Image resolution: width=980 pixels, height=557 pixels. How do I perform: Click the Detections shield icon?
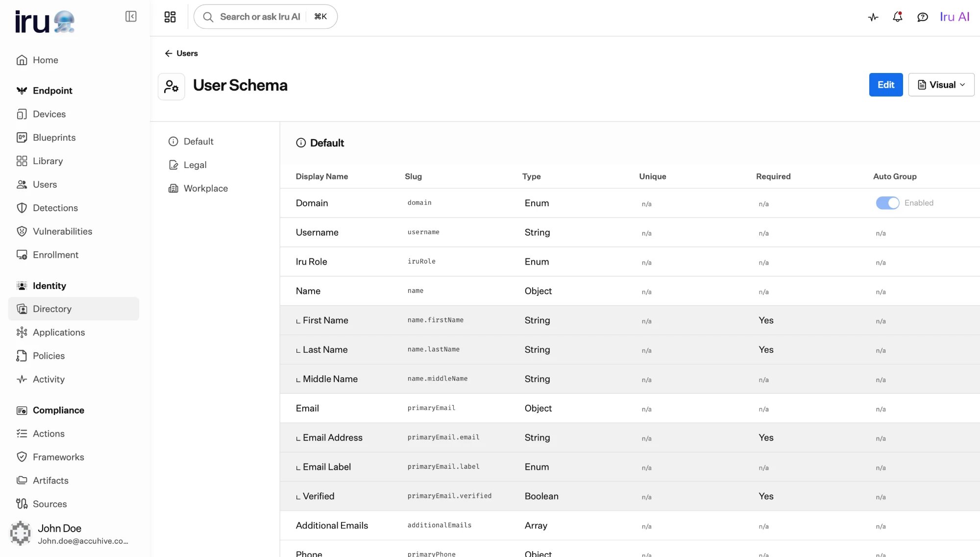[x=22, y=208]
